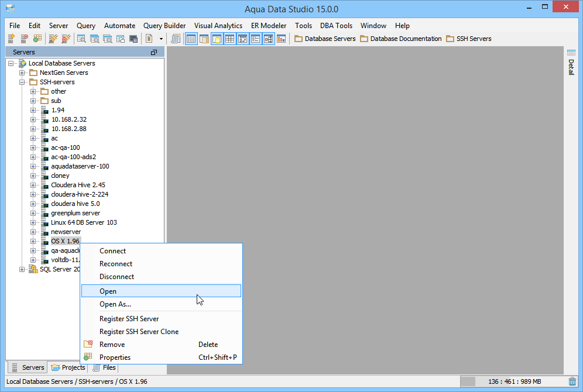
Task: Open the Visual Analytics menu
Action: pos(218,26)
